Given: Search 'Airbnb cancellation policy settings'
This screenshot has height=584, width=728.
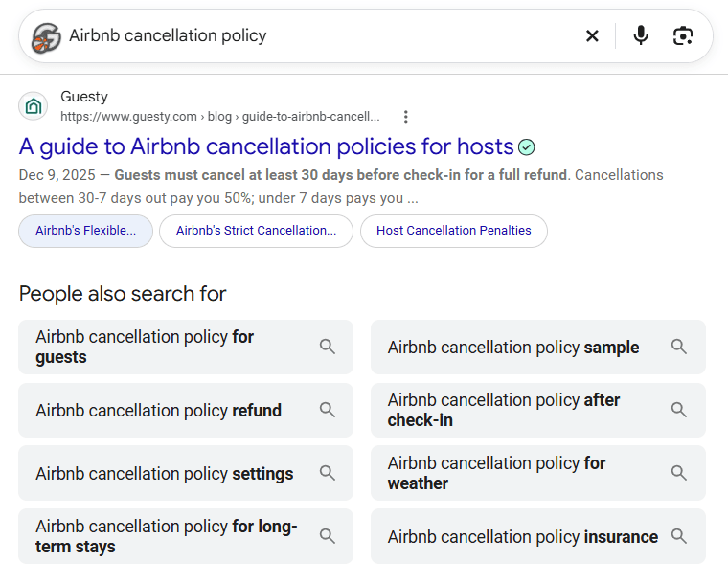Looking at the screenshot, I should 186,473.
